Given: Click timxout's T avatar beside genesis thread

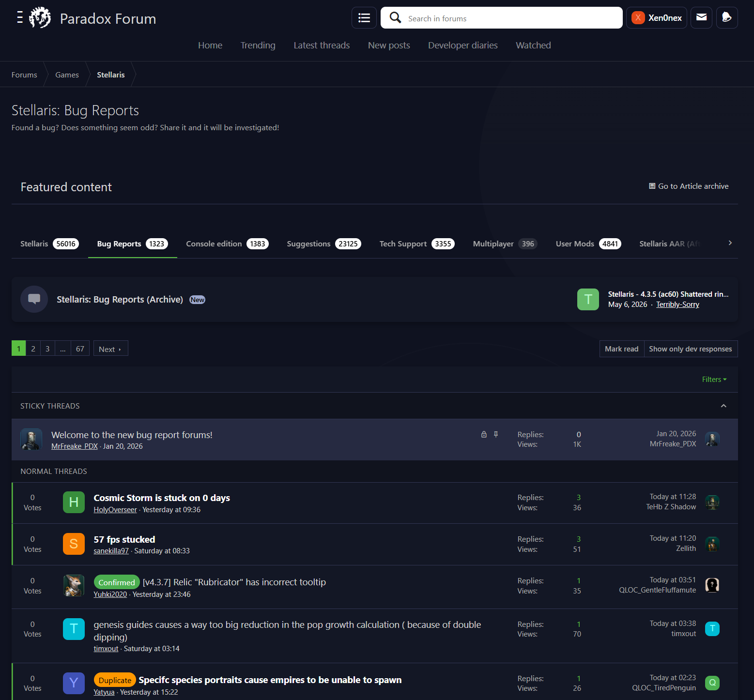Looking at the screenshot, I should pyautogui.click(x=74, y=629).
